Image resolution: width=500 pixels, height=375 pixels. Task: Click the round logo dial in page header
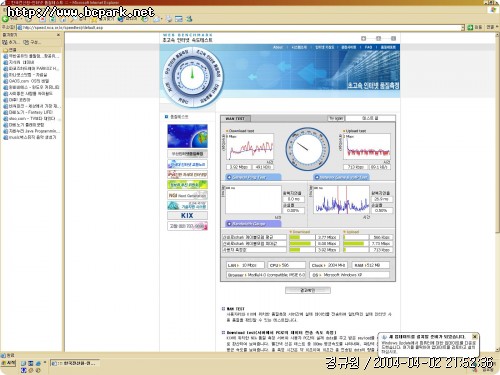pyautogui.click(x=192, y=77)
